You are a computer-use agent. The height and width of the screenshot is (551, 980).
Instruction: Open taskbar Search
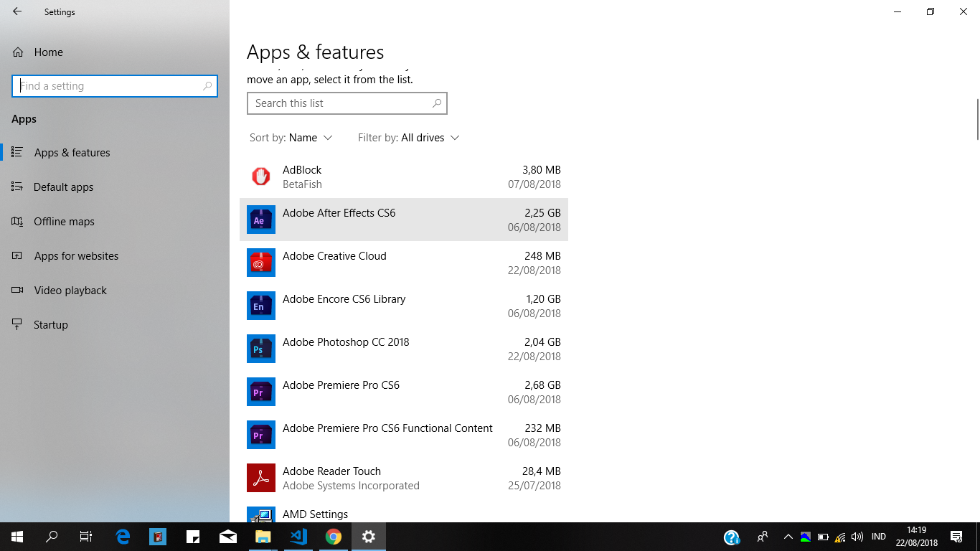[x=52, y=537]
